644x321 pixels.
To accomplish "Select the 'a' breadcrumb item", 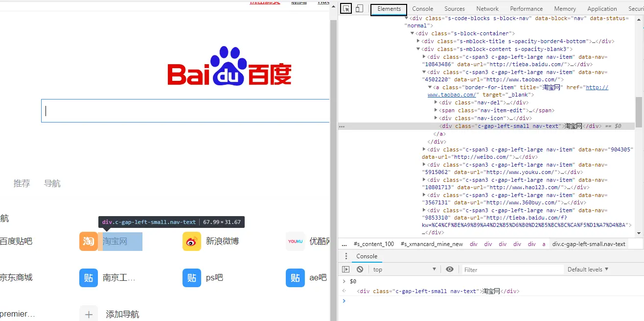I will [544, 244].
